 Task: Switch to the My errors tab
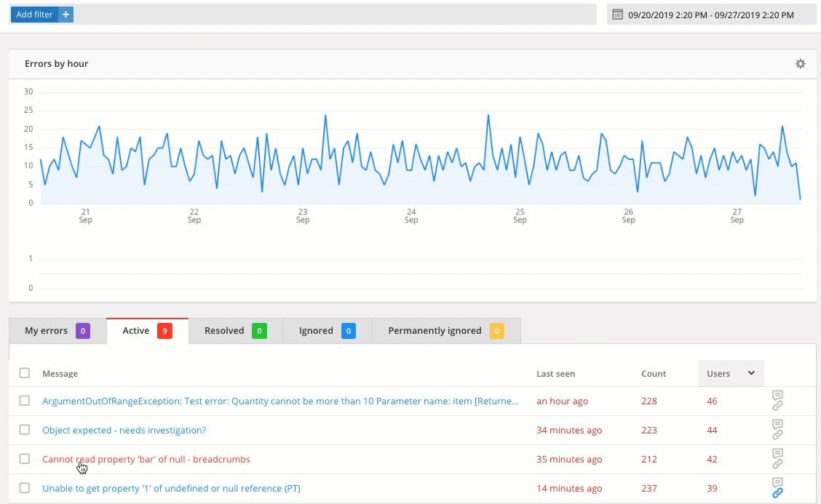pyautogui.click(x=57, y=331)
